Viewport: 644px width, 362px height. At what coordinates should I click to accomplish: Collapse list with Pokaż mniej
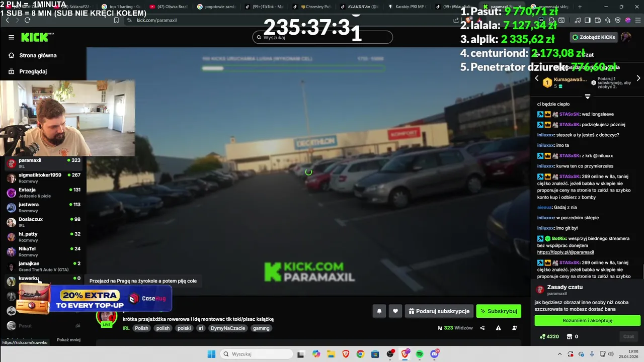click(68, 340)
